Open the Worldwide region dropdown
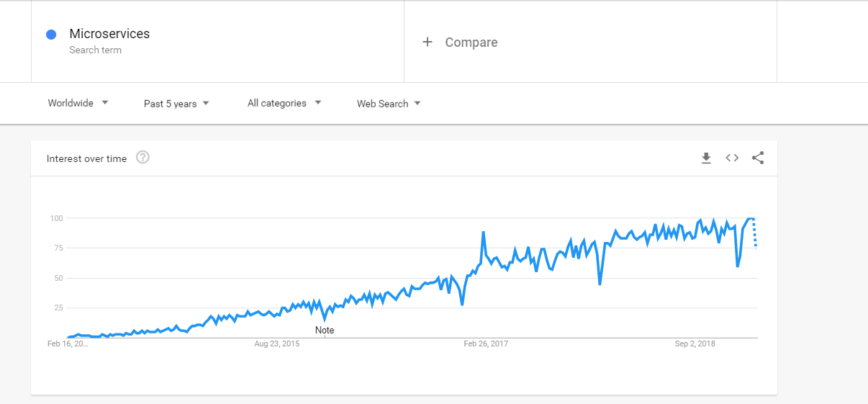The image size is (868, 404). point(78,103)
